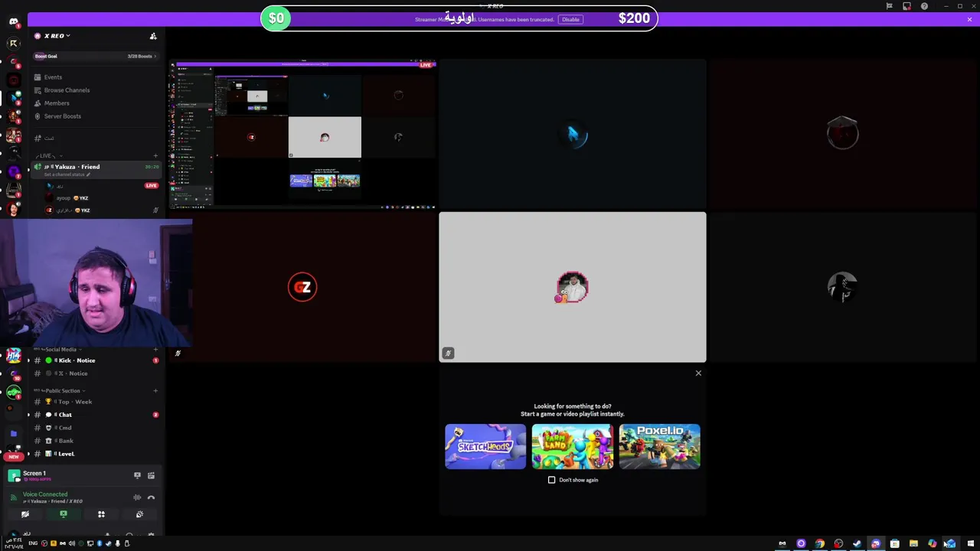Image resolution: width=980 pixels, height=551 pixels.
Task: Open the soundboard button
Action: 139,514
